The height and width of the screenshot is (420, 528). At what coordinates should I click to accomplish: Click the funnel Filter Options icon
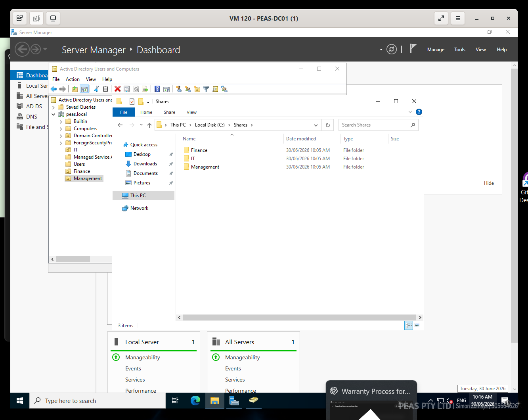pyautogui.click(x=206, y=89)
